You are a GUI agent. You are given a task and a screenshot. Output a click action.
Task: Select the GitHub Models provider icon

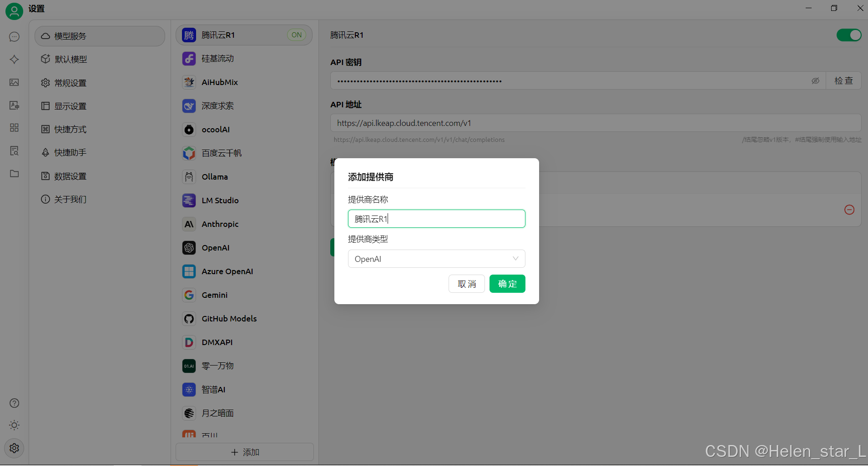point(189,319)
